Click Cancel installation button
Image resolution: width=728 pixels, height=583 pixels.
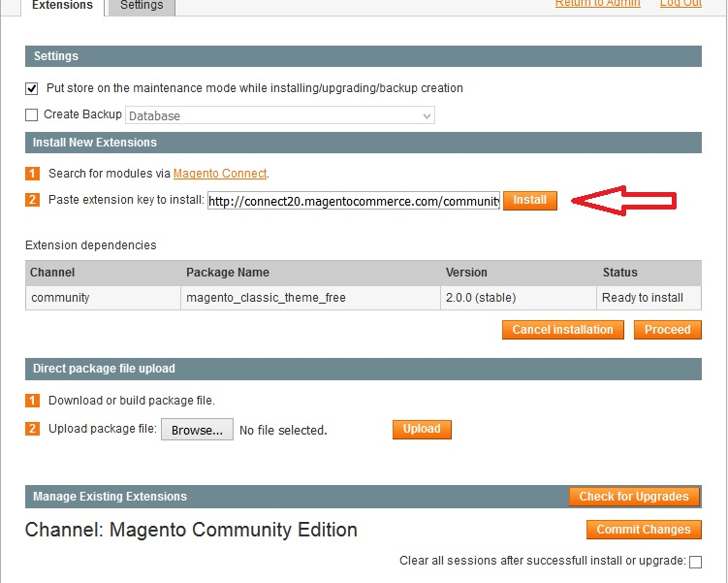pos(562,330)
